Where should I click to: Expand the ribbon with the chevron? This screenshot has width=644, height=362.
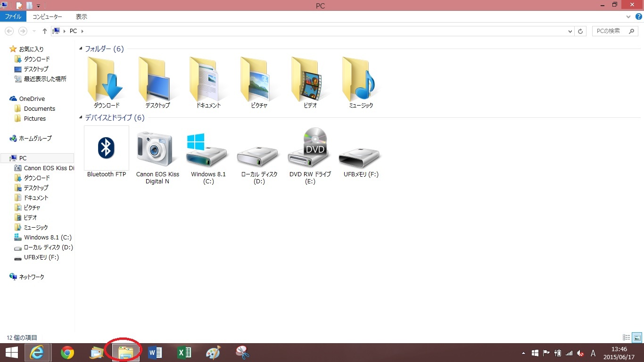click(629, 16)
